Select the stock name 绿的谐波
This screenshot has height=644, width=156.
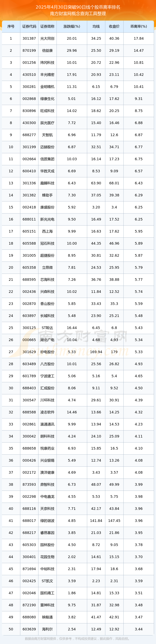tap(47, 521)
